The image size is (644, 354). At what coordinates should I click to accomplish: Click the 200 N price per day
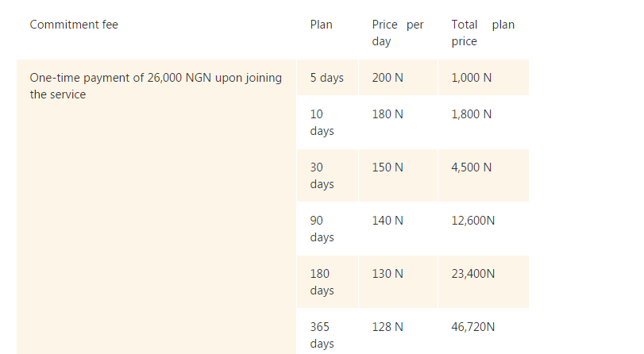point(387,78)
